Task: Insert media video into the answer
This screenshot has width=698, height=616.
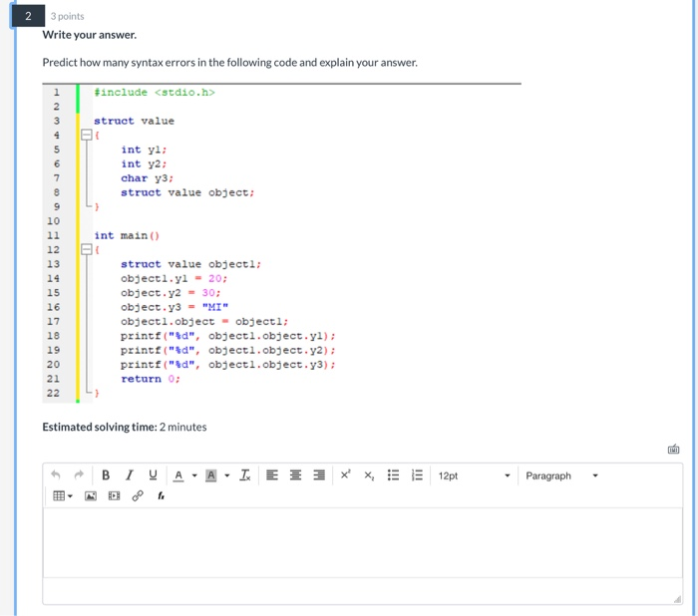Action: pyautogui.click(x=114, y=495)
